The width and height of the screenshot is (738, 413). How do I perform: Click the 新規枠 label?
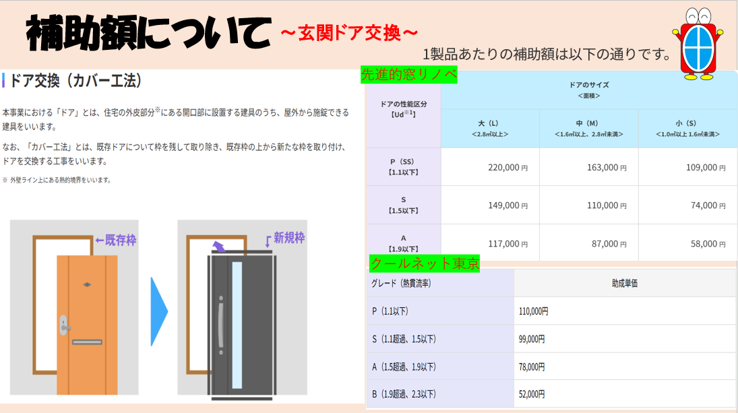289,238
